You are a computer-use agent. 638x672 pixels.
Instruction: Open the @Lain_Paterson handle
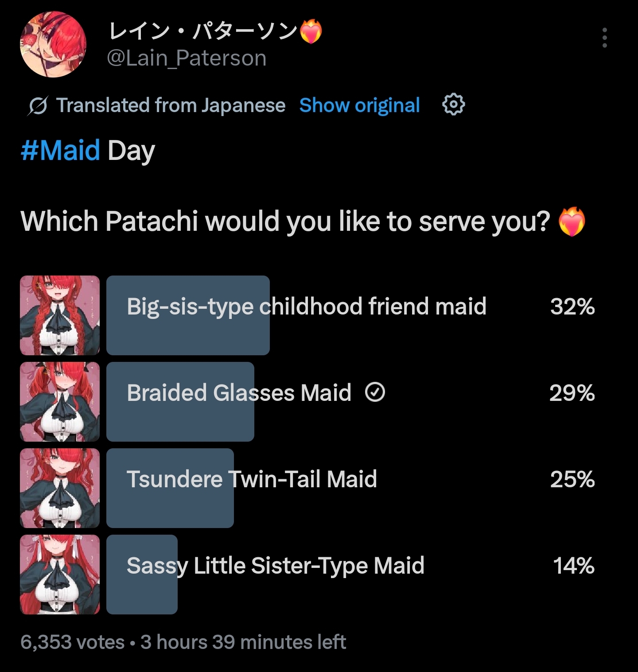(187, 58)
